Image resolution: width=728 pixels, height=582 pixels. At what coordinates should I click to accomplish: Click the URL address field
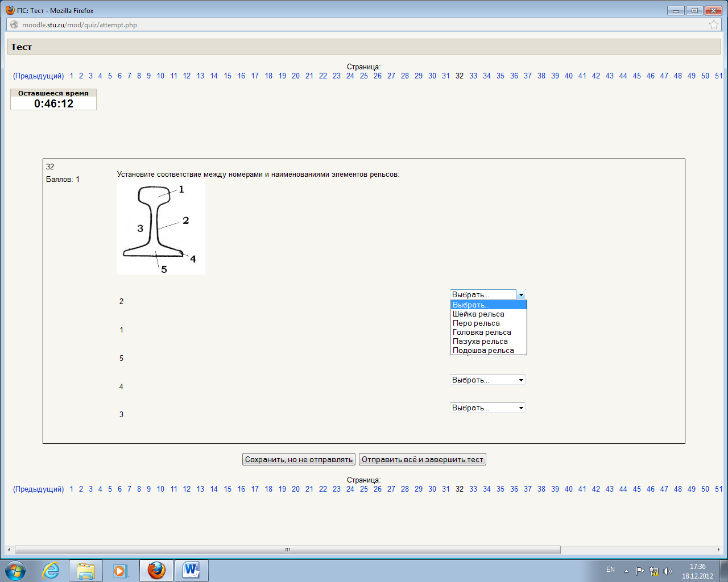pyautogui.click(x=364, y=24)
